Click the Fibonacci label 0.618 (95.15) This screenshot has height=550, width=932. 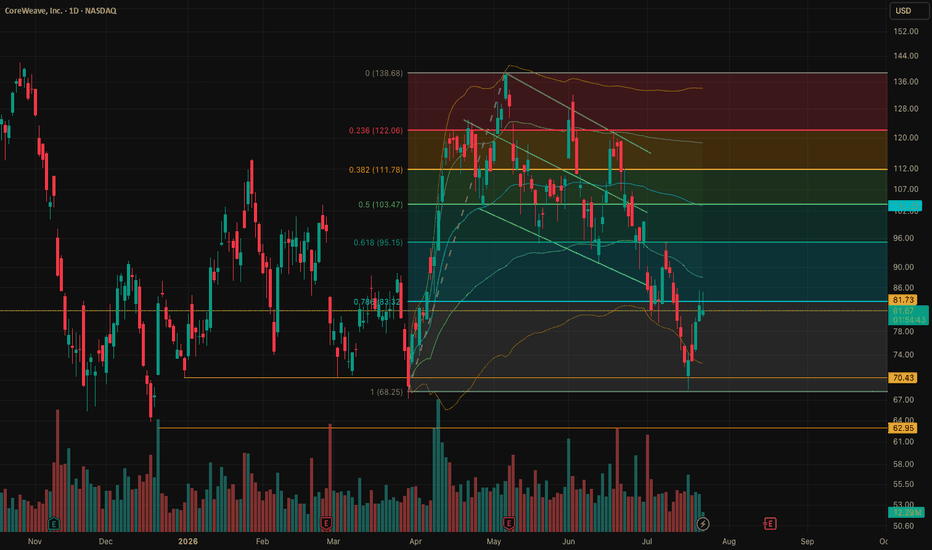pos(378,243)
